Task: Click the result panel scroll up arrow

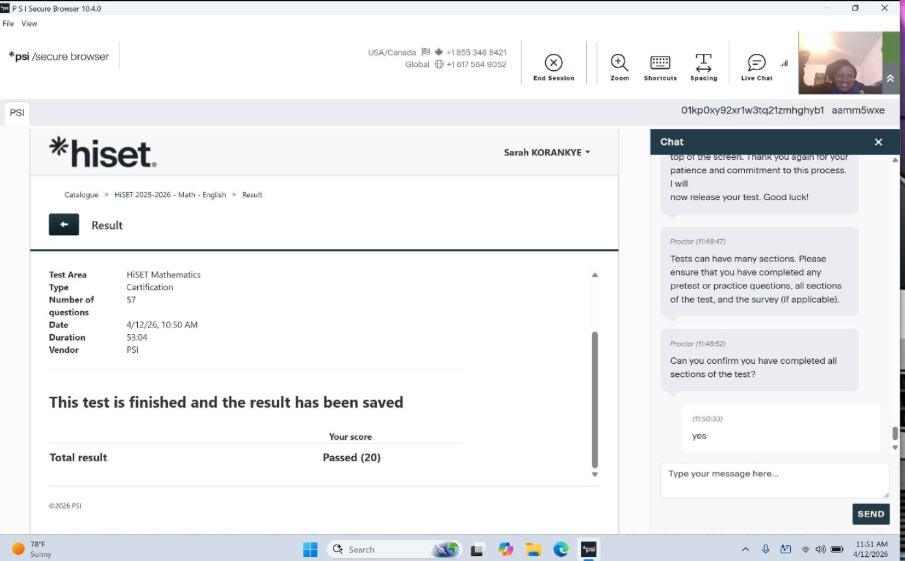Action: coord(594,275)
